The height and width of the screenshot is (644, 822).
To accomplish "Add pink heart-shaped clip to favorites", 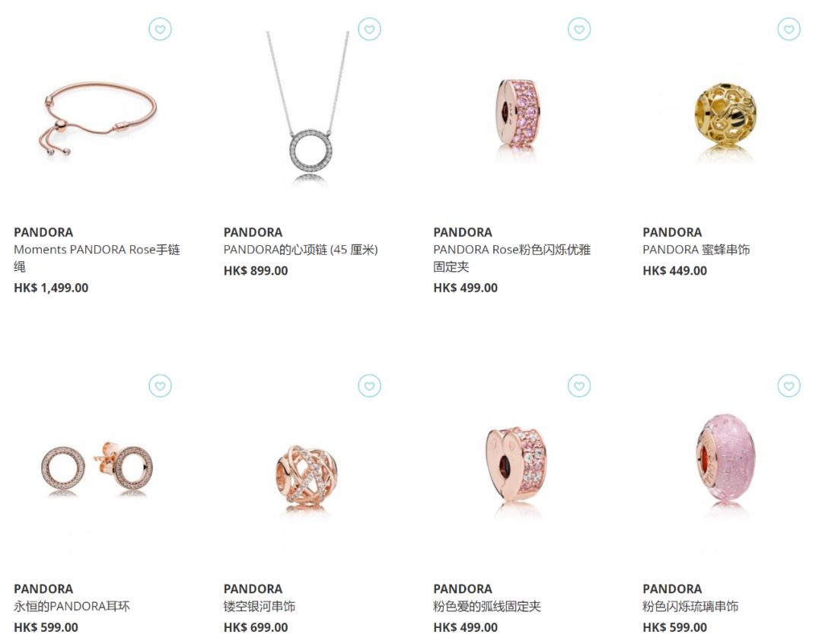I will pyautogui.click(x=579, y=385).
